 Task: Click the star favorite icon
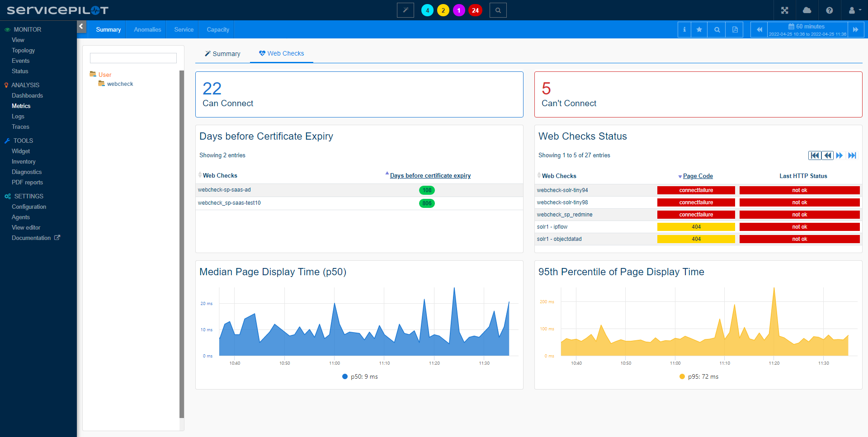tap(699, 30)
